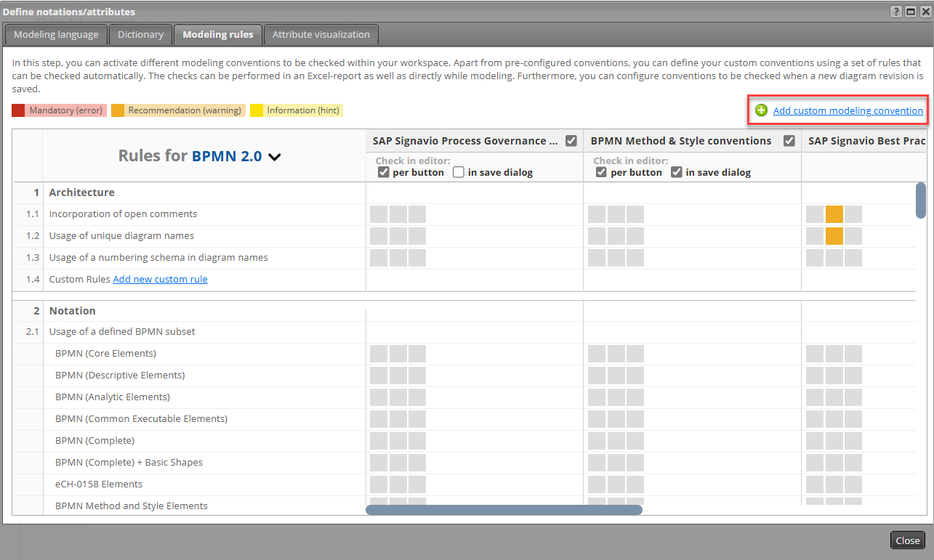Set BPMN (Core Elements) as error in Process Governance column
Viewport: 934px width, 560px height.
point(379,354)
